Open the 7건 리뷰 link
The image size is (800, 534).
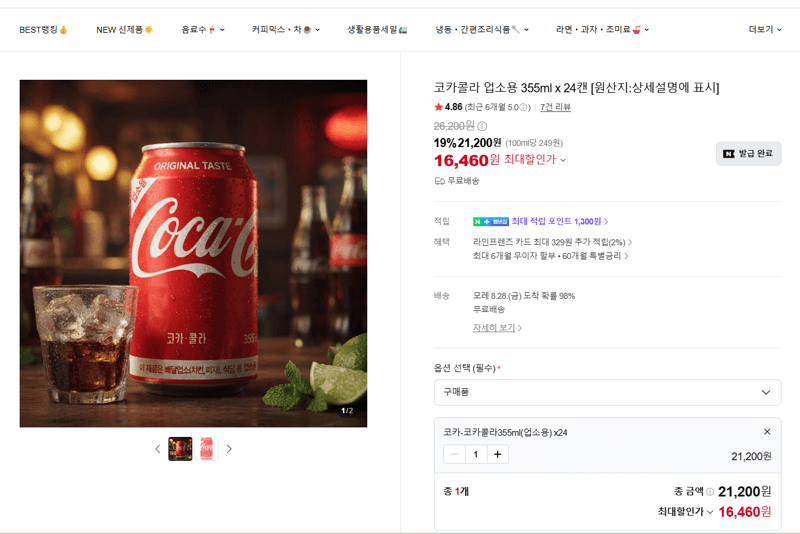click(x=555, y=107)
